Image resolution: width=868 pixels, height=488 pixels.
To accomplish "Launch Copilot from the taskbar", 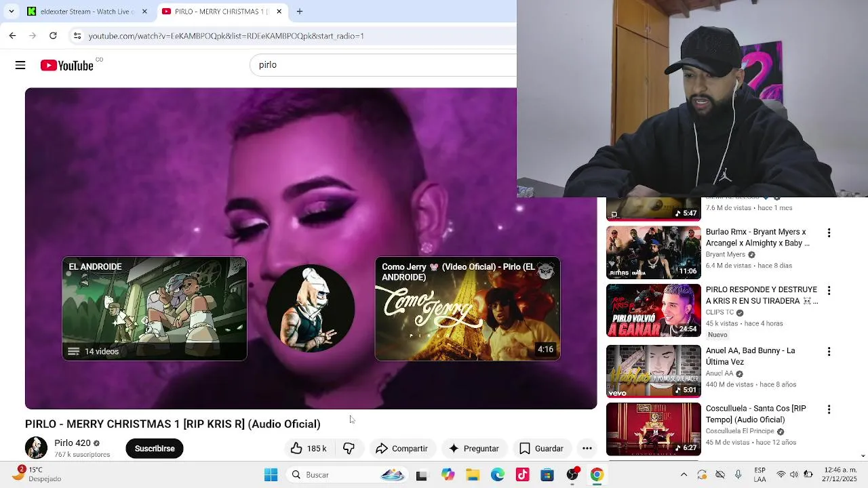I will tap(448, 475).
